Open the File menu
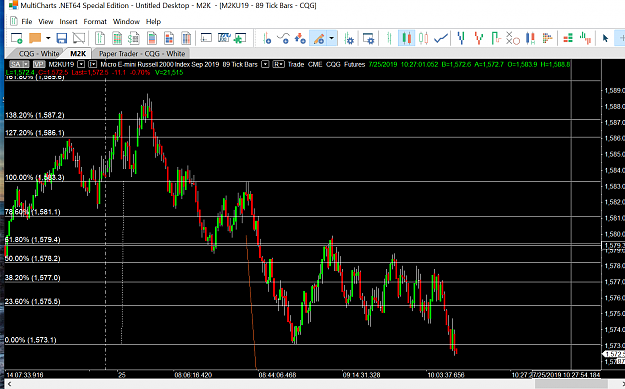This screenshot has height=389, width=625. point(27,22)
